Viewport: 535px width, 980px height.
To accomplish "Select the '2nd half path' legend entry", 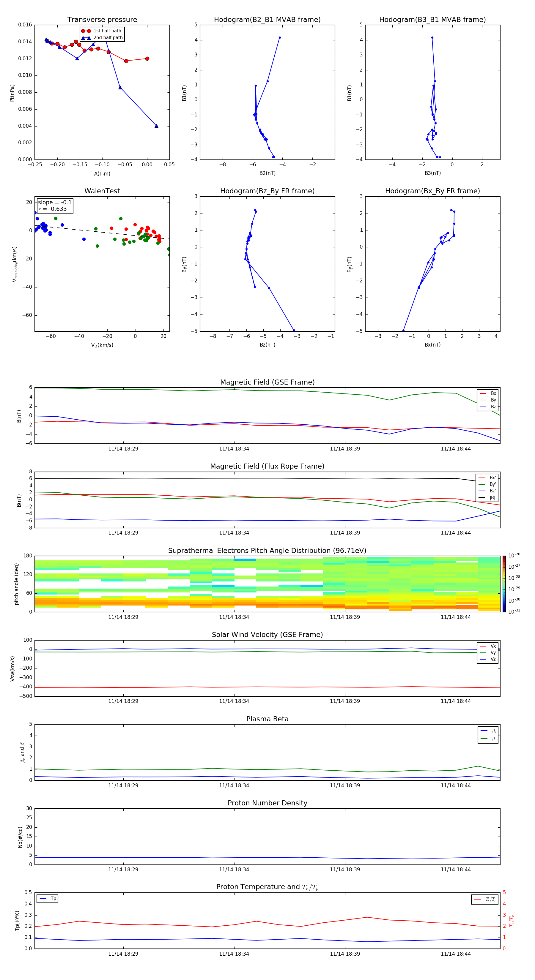I will click(103, 38).
